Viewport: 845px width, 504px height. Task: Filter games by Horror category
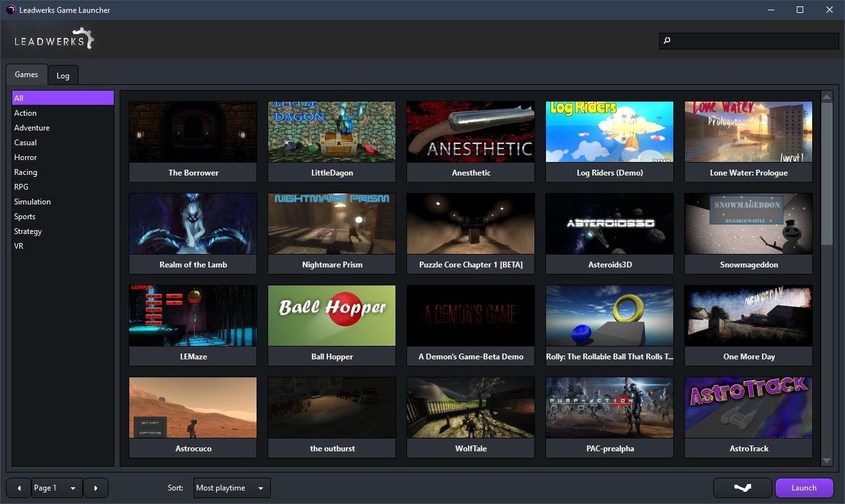[x=26, y=157]
